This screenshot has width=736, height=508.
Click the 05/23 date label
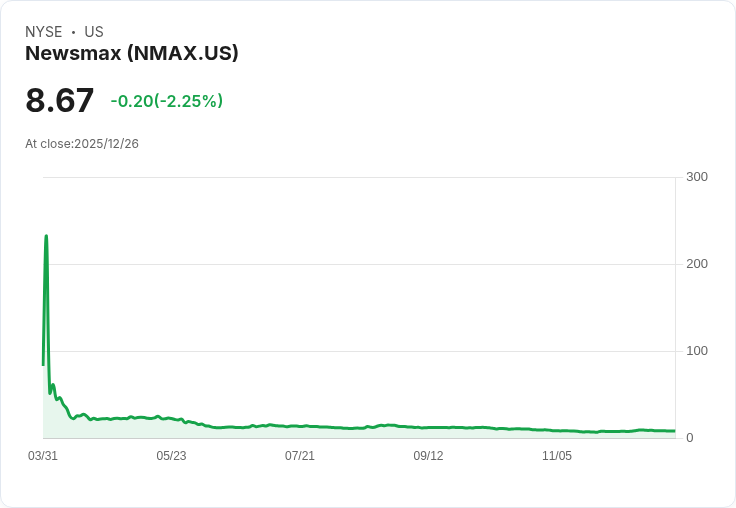tap(171, 456)
